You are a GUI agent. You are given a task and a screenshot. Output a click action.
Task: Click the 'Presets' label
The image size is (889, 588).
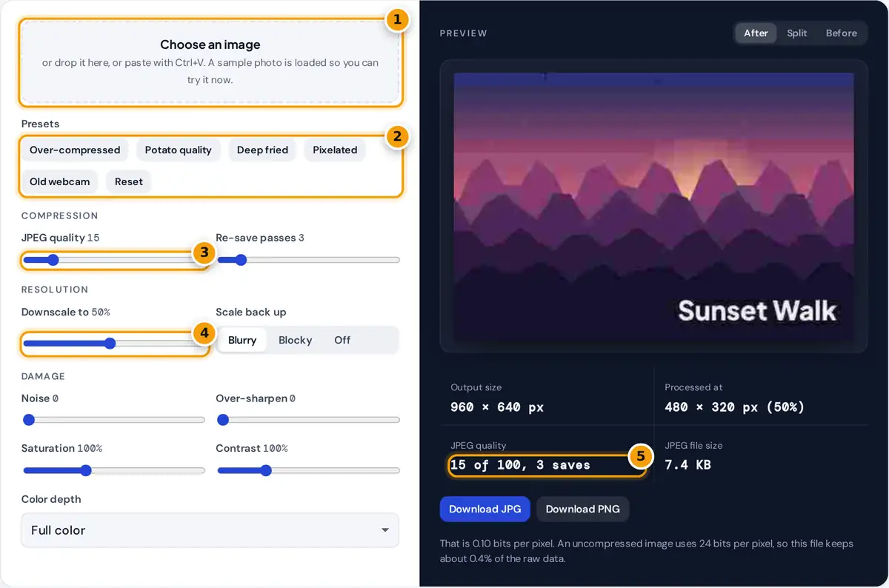click(x=40, y=124)
